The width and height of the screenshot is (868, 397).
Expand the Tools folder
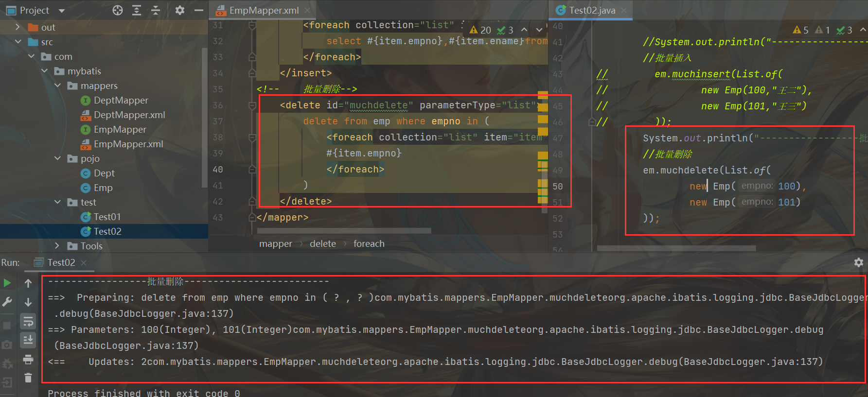(57, 246)
